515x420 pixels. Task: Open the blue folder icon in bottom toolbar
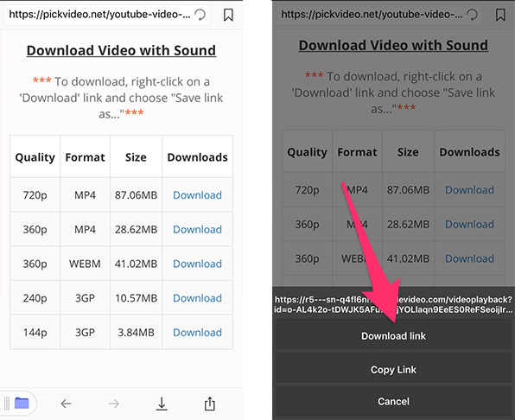(x=22, y=403)
